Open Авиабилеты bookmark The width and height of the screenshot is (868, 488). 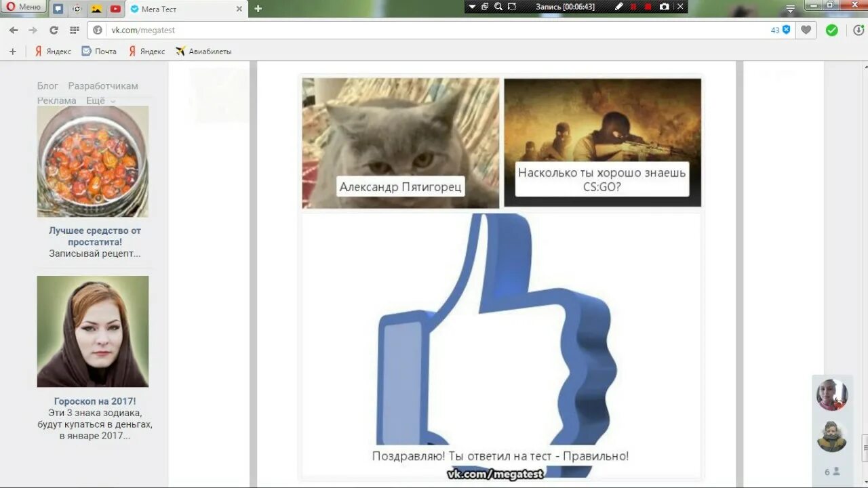(x=203, y=51)
